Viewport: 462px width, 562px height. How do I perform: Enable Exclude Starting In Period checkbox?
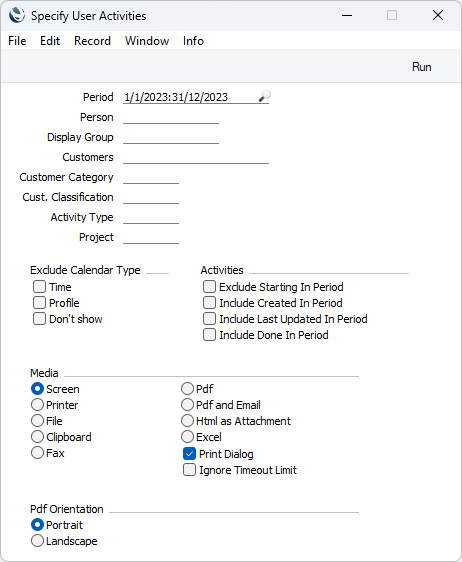(x=209, y=287)
